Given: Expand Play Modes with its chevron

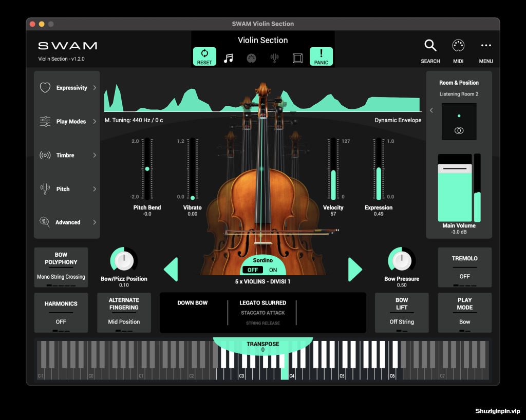Looking at the screenshot, I should coord(95,121).
